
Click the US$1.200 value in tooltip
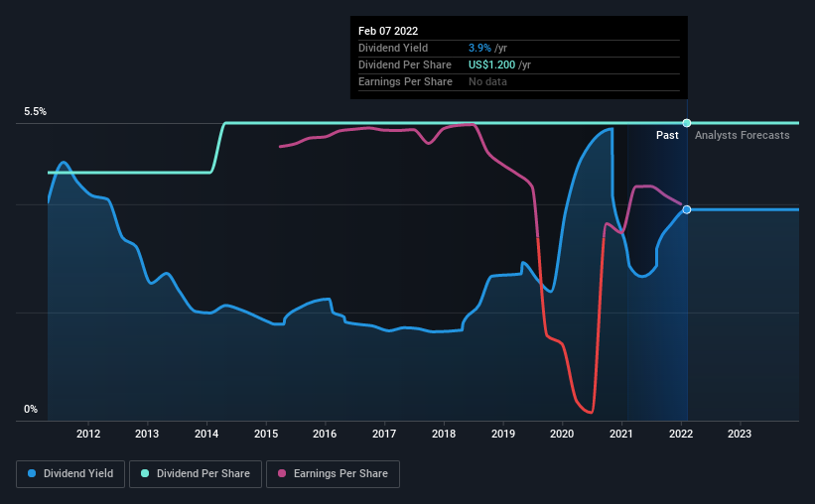point(491,64)
